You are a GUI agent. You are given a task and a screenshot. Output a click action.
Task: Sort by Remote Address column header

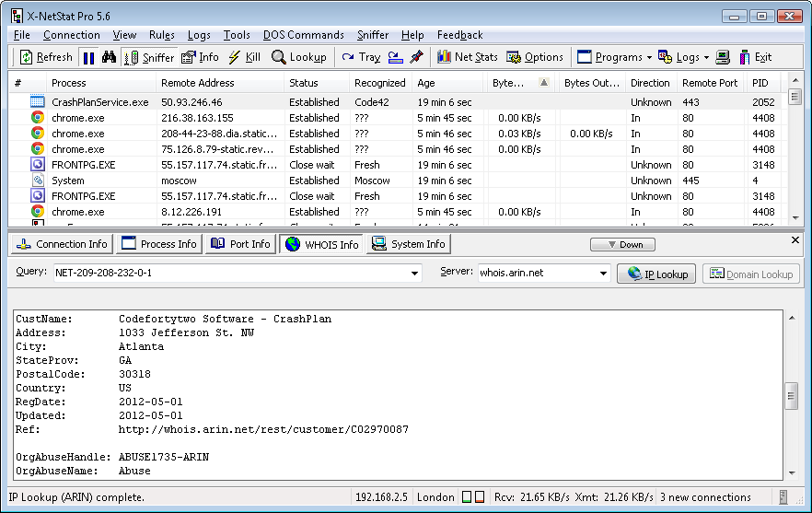pyautogui.click(x=219, y=83)
